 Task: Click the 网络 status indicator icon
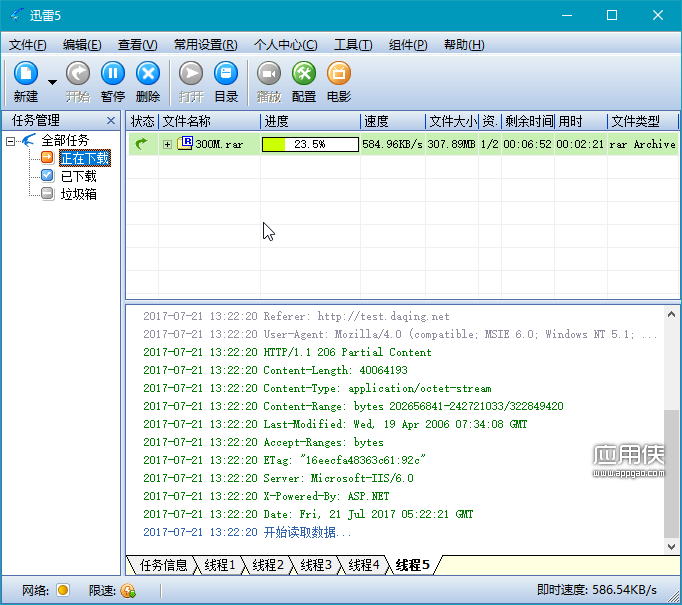point(63,590)
